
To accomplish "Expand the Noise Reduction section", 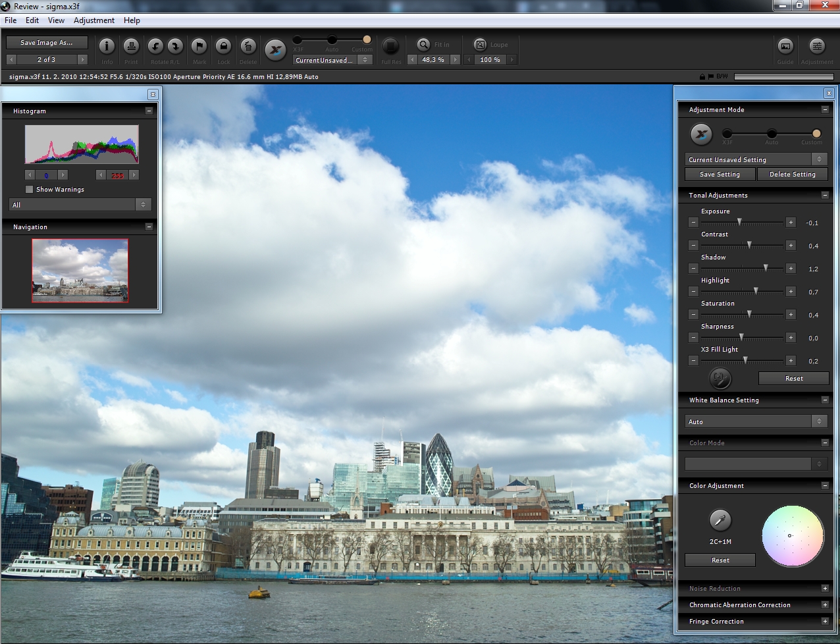I will (824, 589).
